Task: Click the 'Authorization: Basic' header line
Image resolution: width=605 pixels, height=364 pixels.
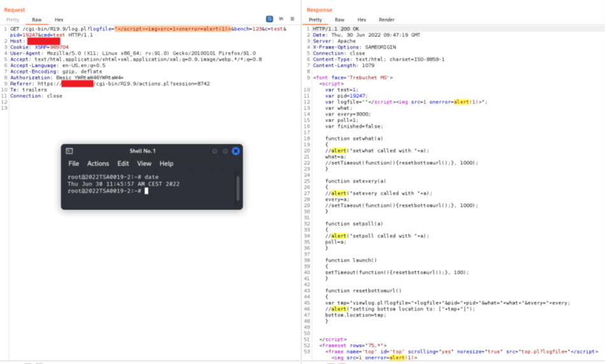Action: coord(67,78)
